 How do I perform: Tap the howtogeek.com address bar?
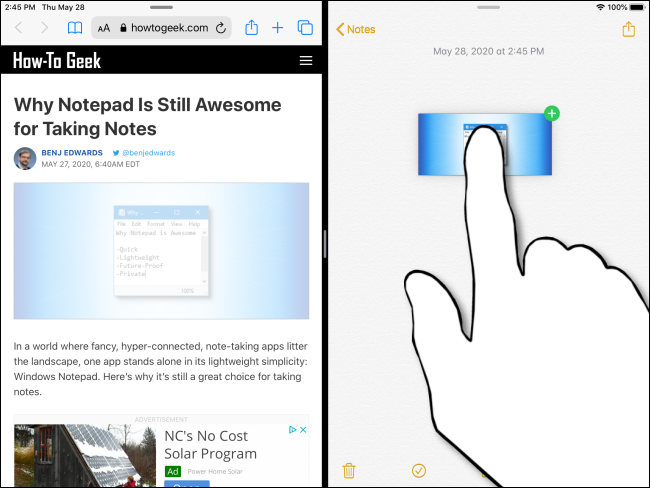click(x=161, y=28)
